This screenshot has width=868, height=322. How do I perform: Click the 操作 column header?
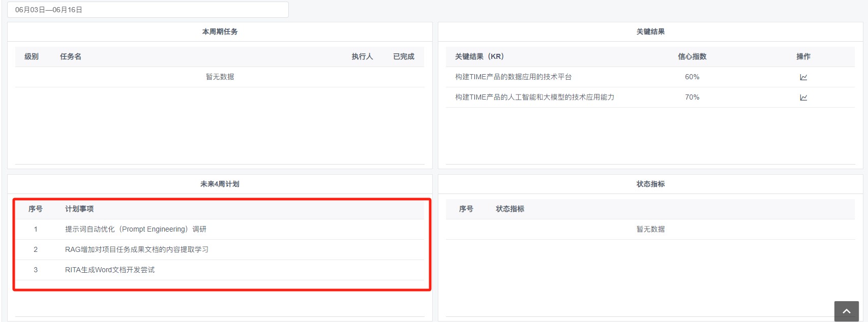(x=803, y=56)
